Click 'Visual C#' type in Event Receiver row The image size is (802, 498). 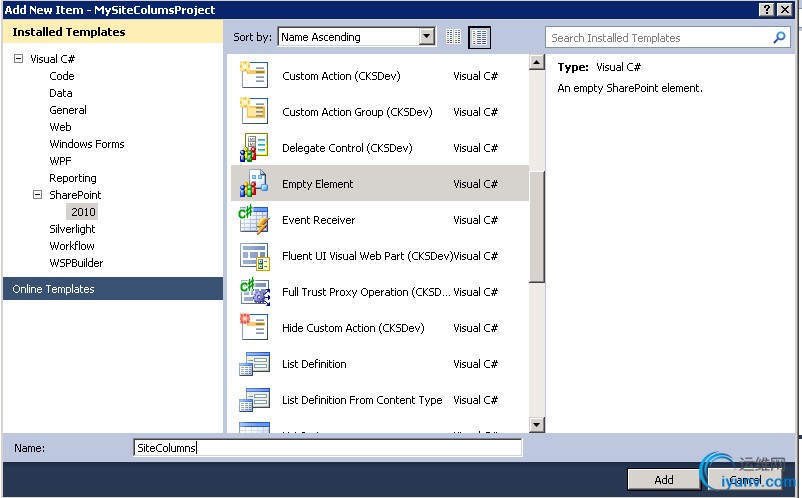[475, 220]
